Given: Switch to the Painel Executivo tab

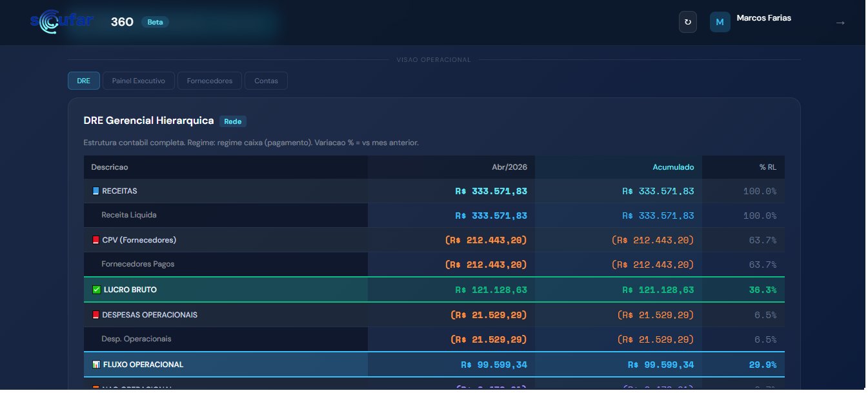Looking at the screenshot, I should pyautogui.click(x=139, y=81).
